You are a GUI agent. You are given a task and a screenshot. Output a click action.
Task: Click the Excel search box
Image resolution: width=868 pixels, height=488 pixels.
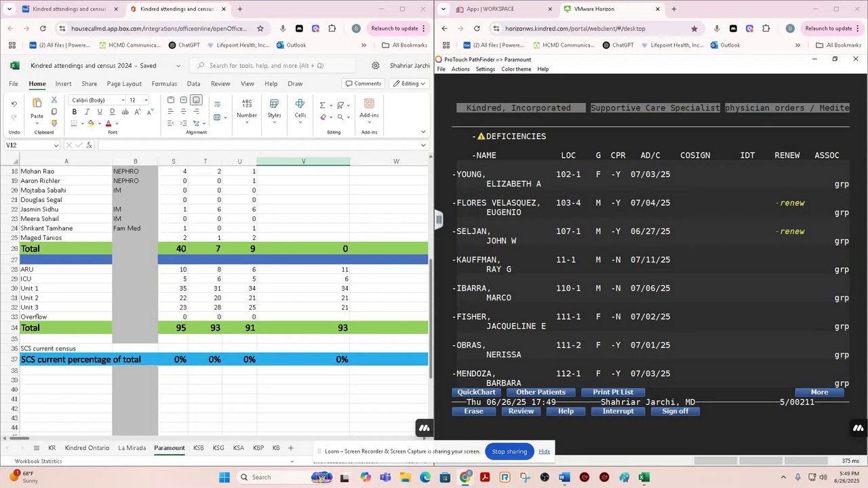pyautogui.click(x=273, y=66)
